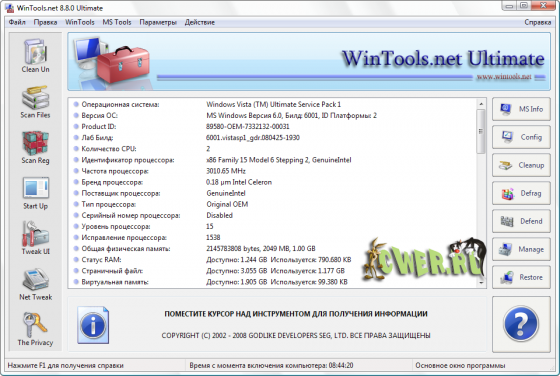Open the Defend tool
Image resolution: width=560 pixels, height=376 pixels.
point(521,221)
